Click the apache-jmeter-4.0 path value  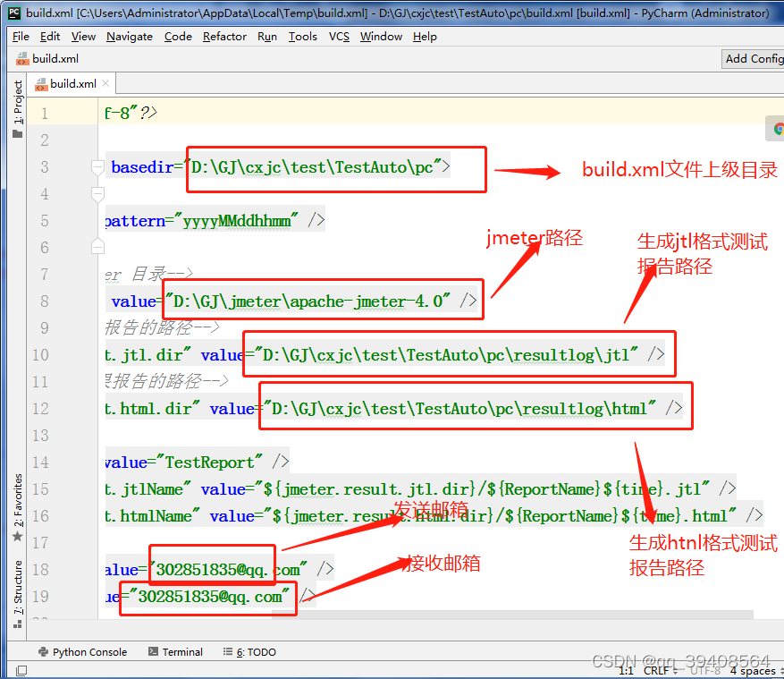point(308,301)
